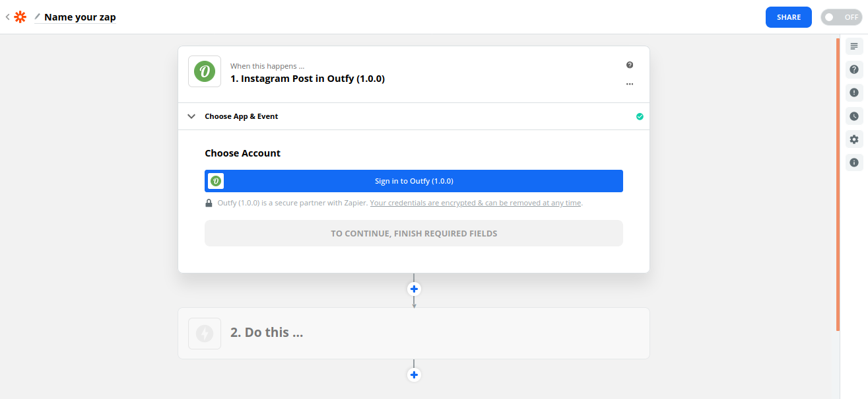
Task: Open the three-dot menu in step 1
Action: click(x=630, y=84)
